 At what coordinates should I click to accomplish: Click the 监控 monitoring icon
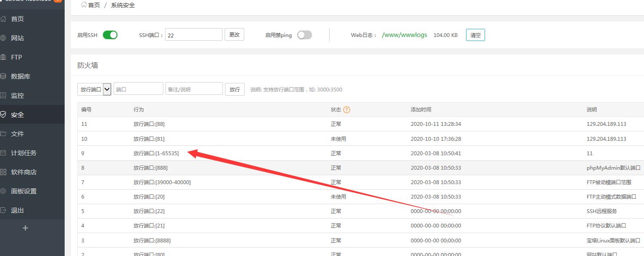pyautogui.click(x=3, y=95)
